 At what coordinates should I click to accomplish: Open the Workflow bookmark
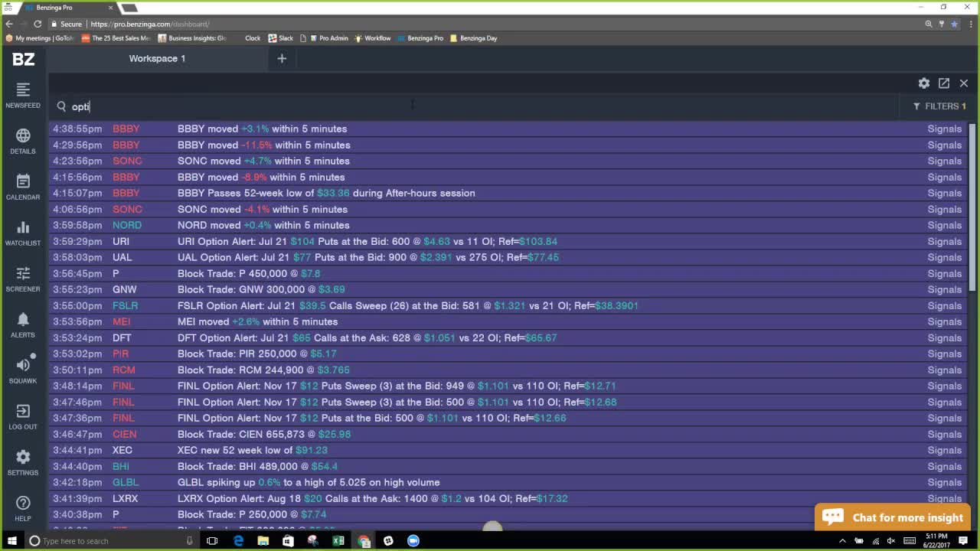tap(373, 38)
